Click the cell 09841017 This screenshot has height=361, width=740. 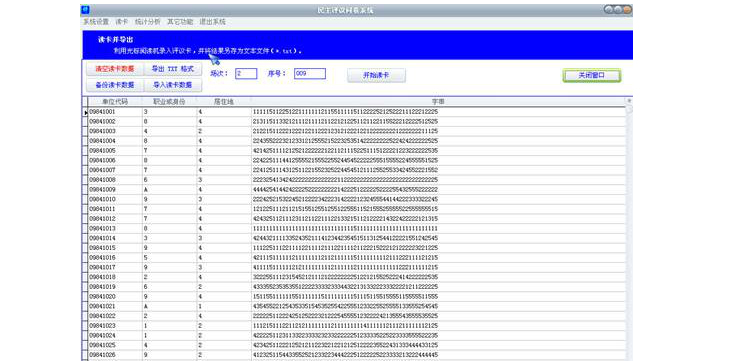click(115, 268)
